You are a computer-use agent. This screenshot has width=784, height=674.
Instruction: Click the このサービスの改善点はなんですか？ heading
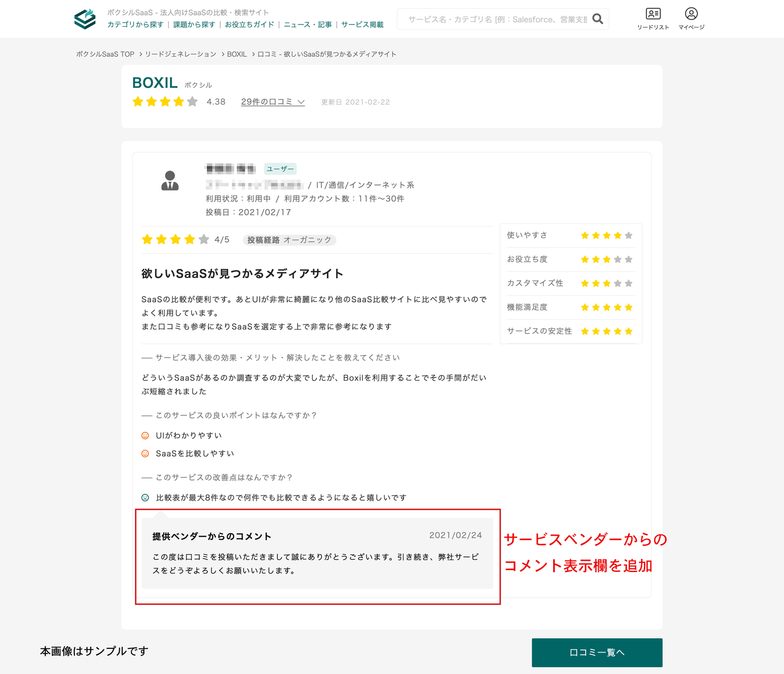click(224, 477)
